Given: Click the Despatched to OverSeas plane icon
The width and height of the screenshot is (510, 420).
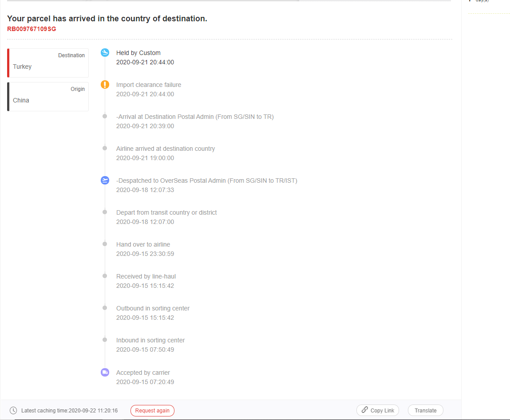Looking at the screenshot, I should (105, 180).
